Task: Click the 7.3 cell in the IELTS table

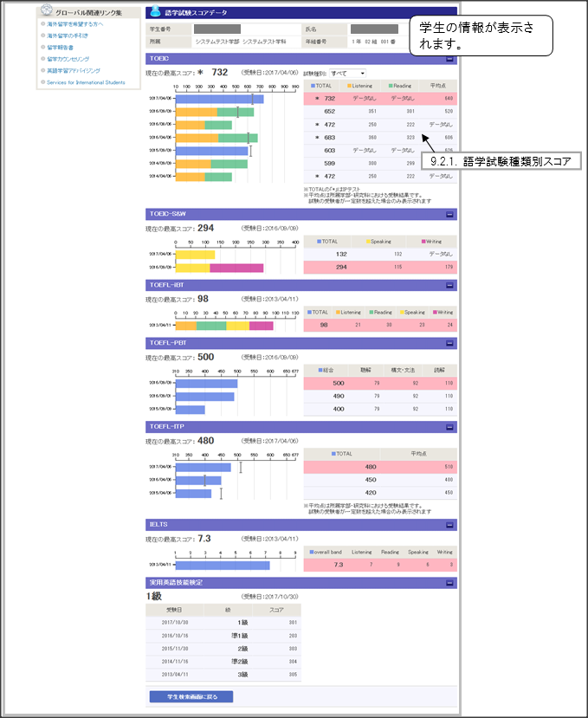Action: [x=339, y=565]
